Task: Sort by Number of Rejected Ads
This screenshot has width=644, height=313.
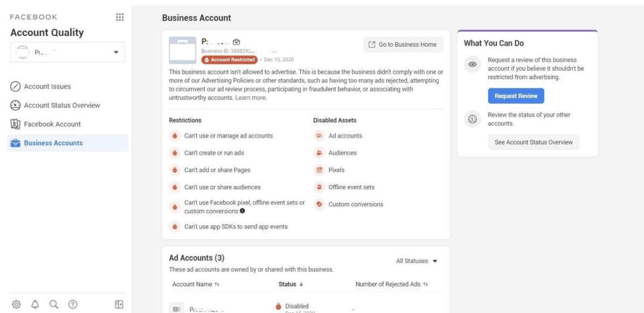Action: [x=392, y=284]
